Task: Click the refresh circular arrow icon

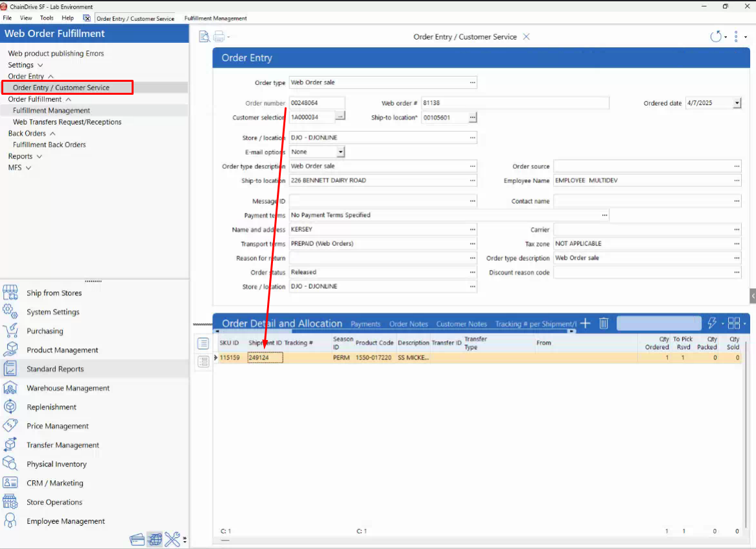Action: tap(716, 36)
